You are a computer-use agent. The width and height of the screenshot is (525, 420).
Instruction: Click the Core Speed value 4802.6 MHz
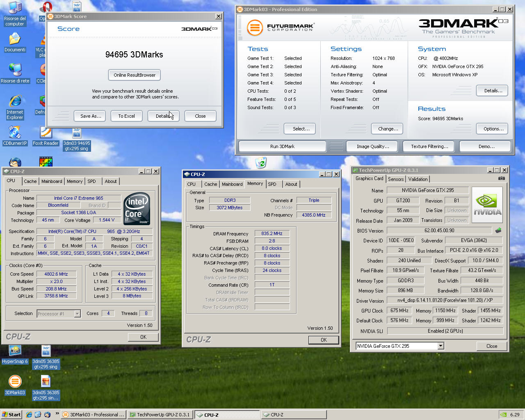(56, 274)
